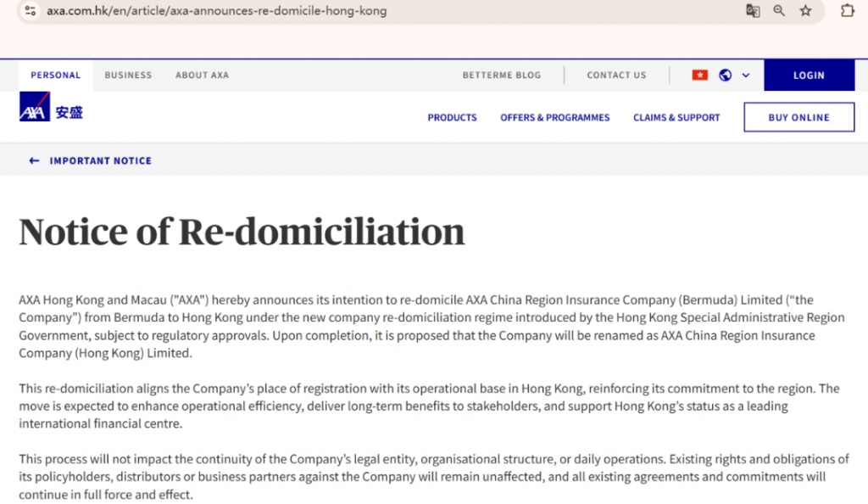Click the translate page icon
868x504 pixels.
(753, 10)
